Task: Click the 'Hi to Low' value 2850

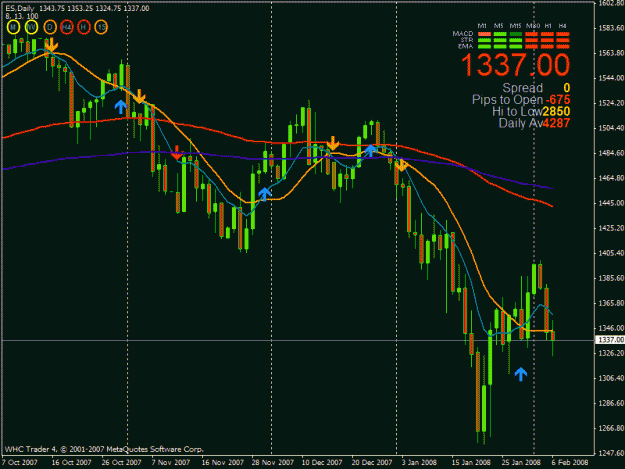Action: pyautogui.click(x=556, y=111)
